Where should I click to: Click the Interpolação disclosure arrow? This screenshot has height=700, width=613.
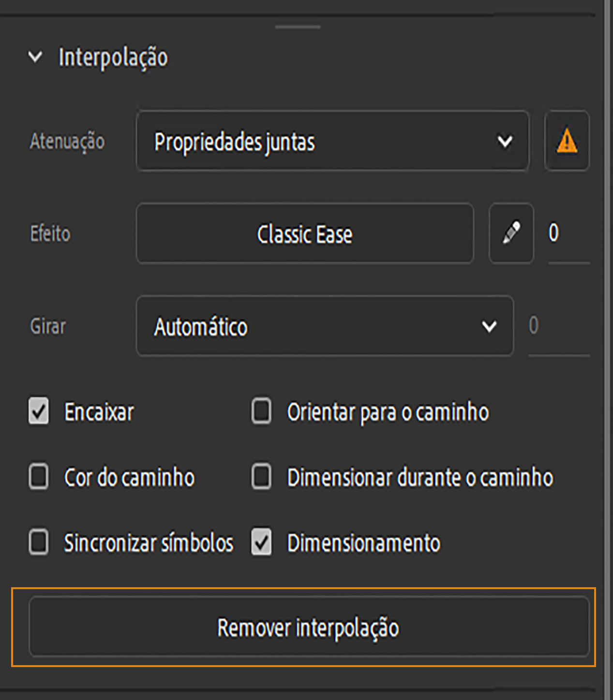pyautogui.click(x=34, y=57)
